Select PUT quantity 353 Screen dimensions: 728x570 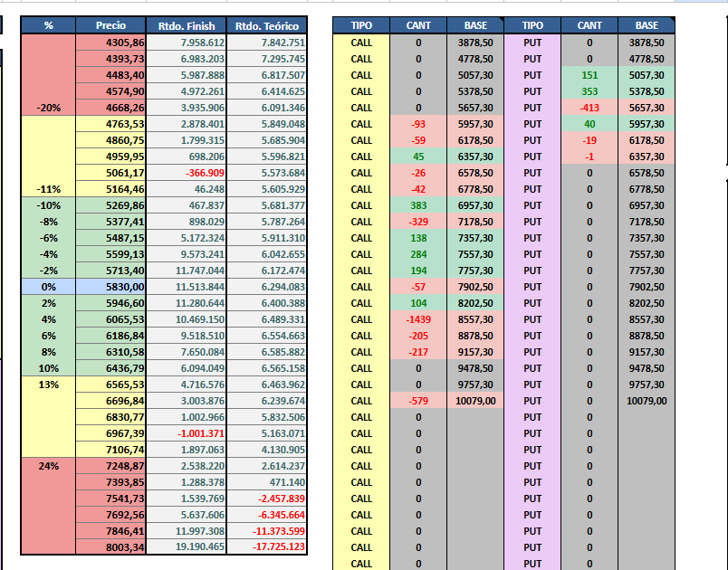coord(589,91)
